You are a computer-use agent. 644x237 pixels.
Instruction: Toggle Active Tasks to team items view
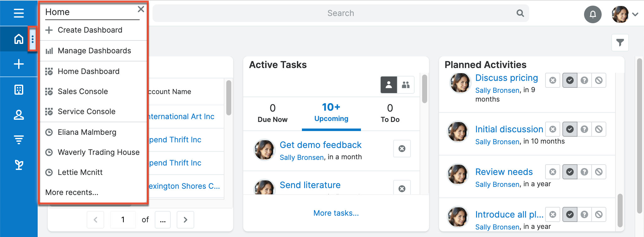(x=405, y=85)
